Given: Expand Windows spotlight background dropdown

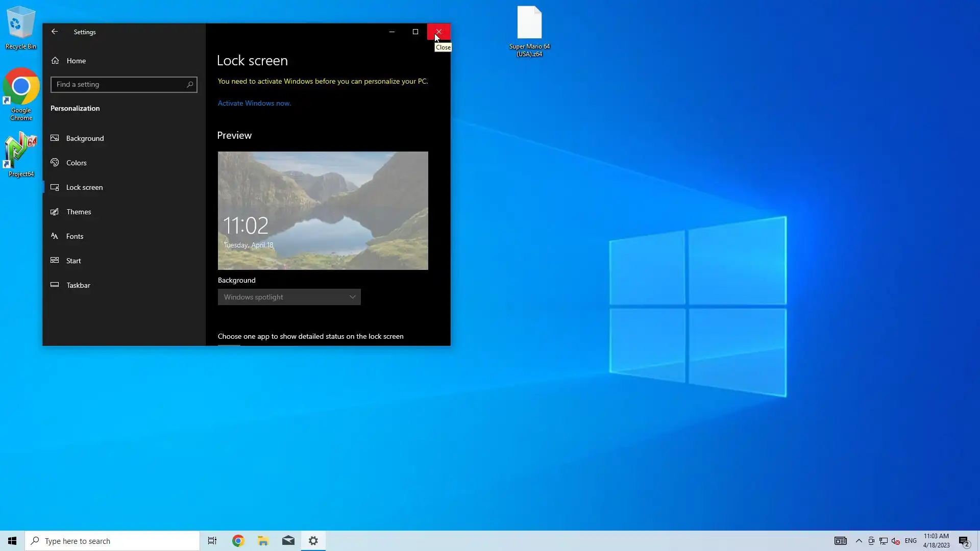Looking at the screenshot, I should (x=289, y=297).
